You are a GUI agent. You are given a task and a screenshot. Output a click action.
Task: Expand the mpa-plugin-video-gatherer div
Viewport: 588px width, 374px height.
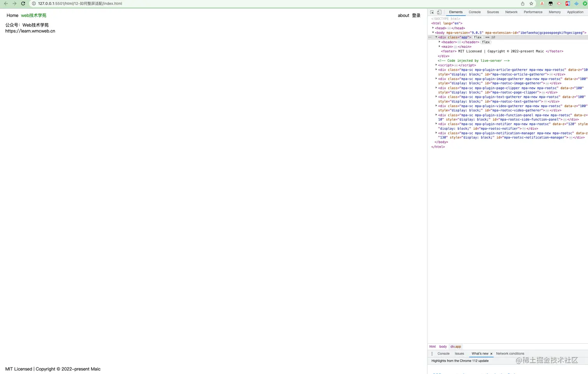tap(436, 106)
